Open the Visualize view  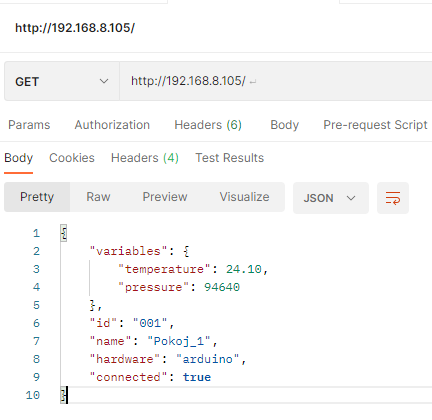click(x=244, y=197)
